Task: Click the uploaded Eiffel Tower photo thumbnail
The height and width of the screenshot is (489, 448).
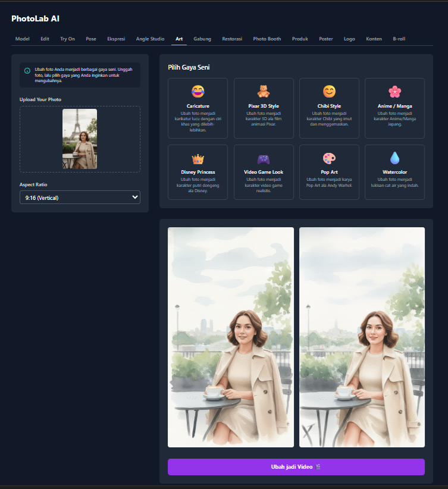Action: click(x=80, y=139)
